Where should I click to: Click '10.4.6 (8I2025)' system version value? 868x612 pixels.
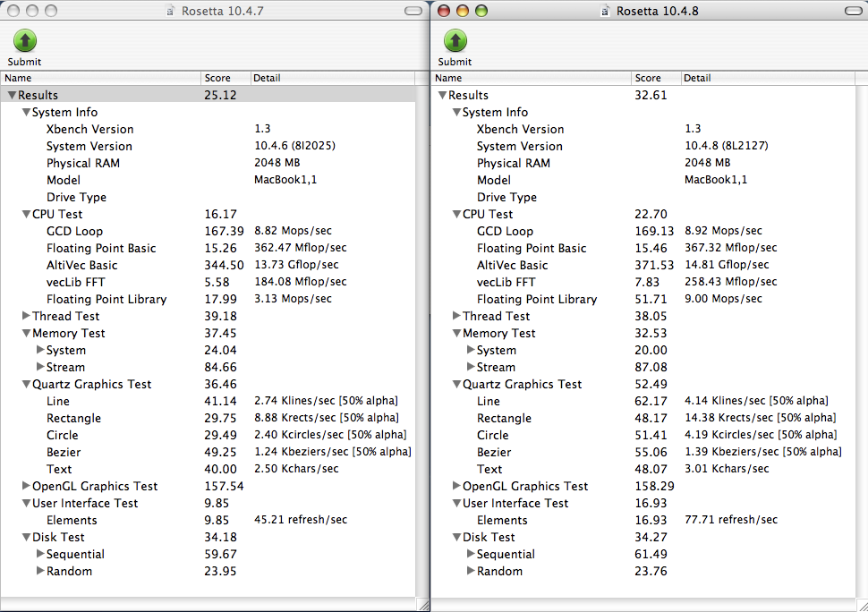295,146
